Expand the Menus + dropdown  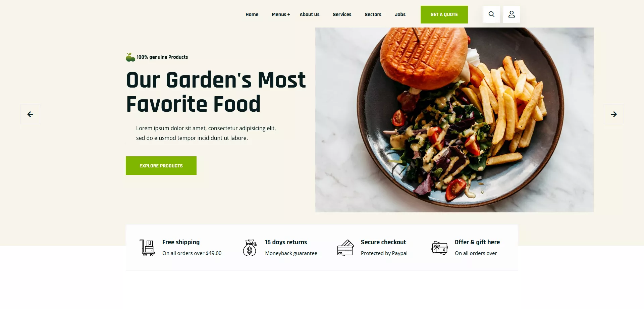(281, 14)
